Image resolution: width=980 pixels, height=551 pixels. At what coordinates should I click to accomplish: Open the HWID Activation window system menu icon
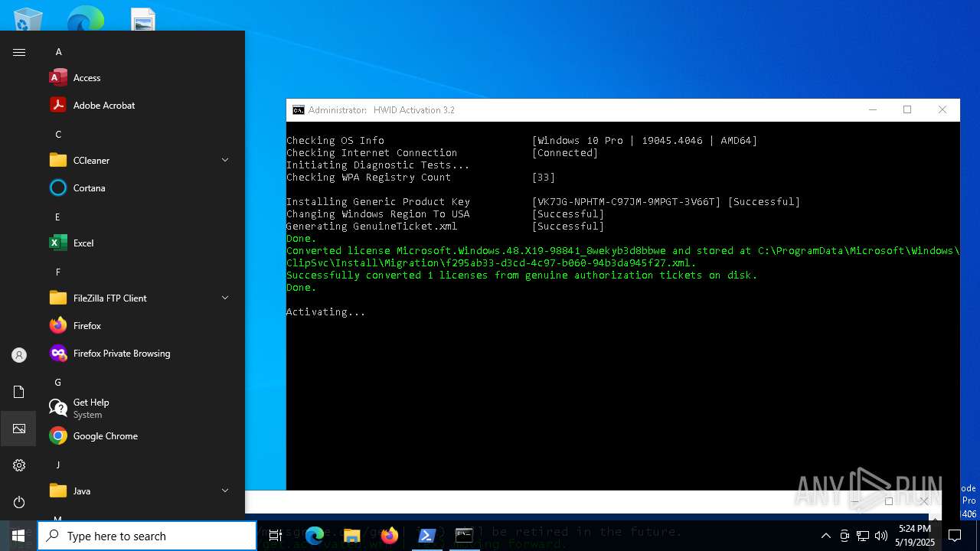tap(299, 110)
